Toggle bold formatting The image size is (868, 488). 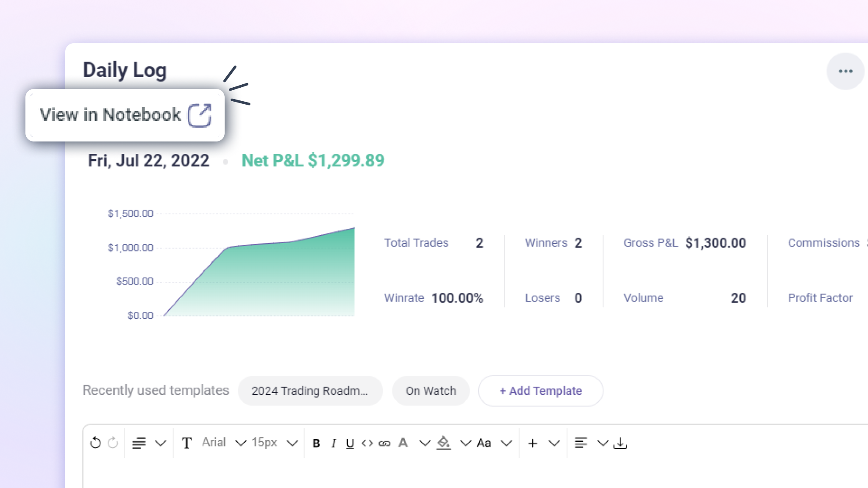(x=316, y=443)
